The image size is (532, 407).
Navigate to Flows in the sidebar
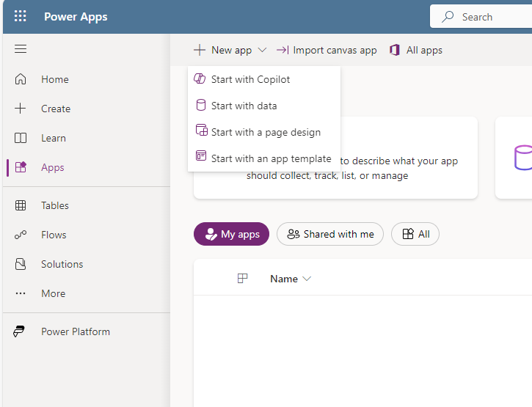[x=54, y=235]
